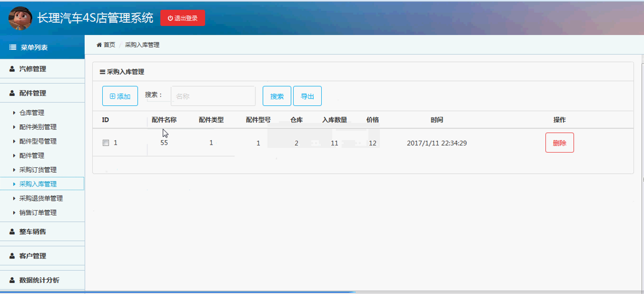Viewport: 644px width, 294px height.
Task: Expand the 客户管理 menu section
Action: point(42,256)
